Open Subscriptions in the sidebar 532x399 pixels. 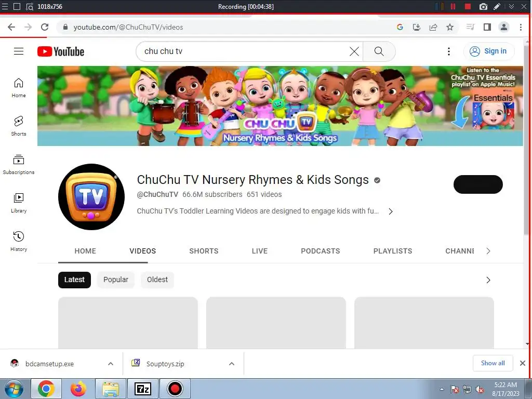(19, 165)
